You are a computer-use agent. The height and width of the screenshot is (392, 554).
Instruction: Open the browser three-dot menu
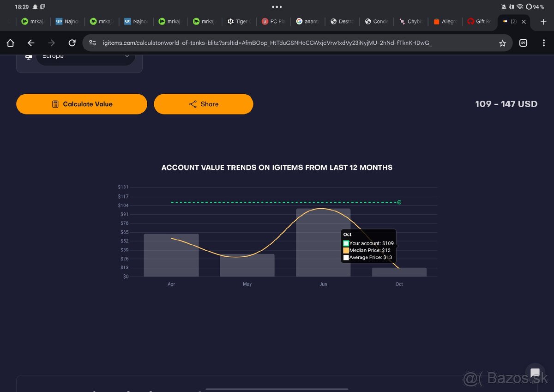pos(544,43)
